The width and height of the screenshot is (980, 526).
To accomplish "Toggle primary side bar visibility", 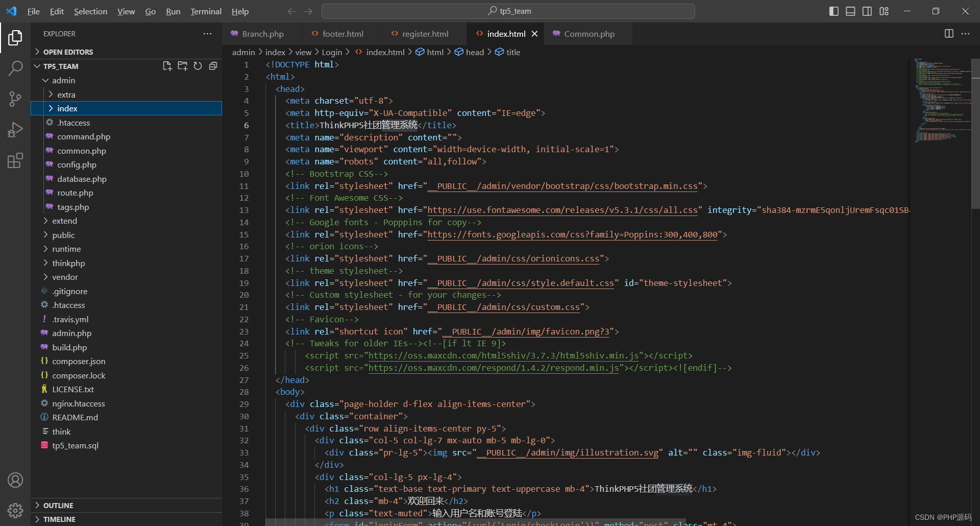I will (834, 11).
